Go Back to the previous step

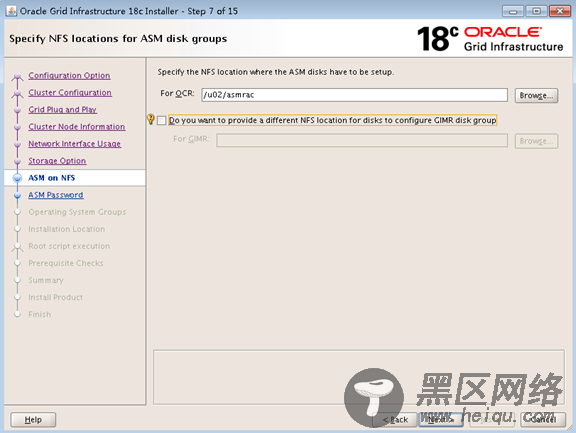coord(395,419)
